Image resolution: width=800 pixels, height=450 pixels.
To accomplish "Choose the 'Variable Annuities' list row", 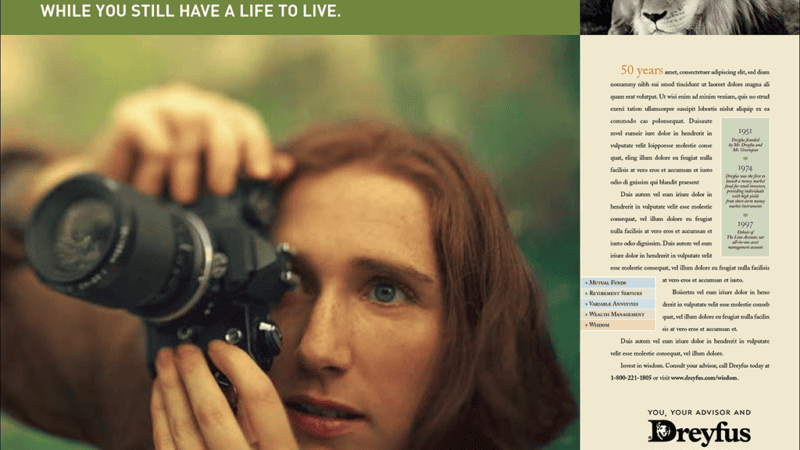I will coord(617,304).
